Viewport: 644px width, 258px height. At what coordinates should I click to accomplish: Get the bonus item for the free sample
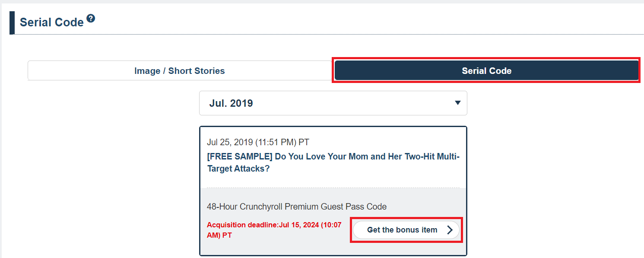406,230
